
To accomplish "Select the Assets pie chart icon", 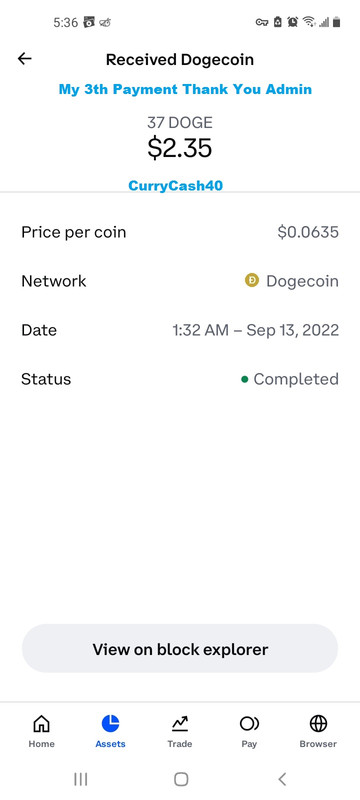I will coord(110,723).
